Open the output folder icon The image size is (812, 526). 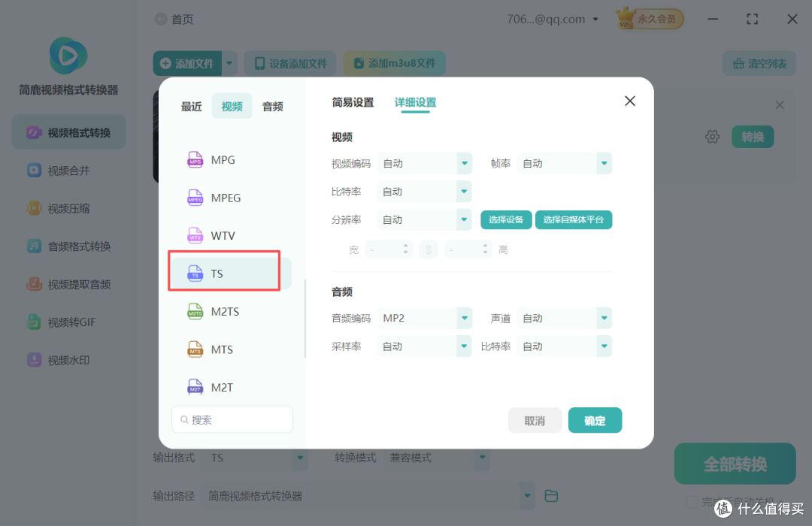pos(551,495)
